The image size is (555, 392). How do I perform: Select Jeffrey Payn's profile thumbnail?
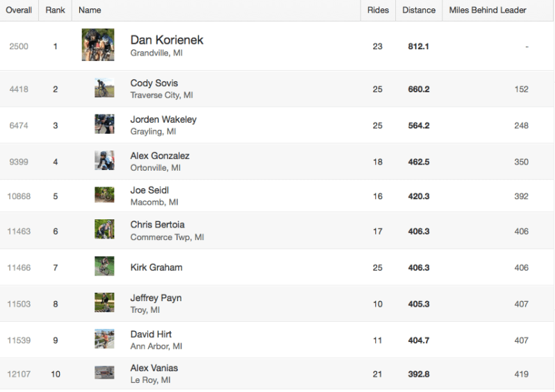coord(104,302)
